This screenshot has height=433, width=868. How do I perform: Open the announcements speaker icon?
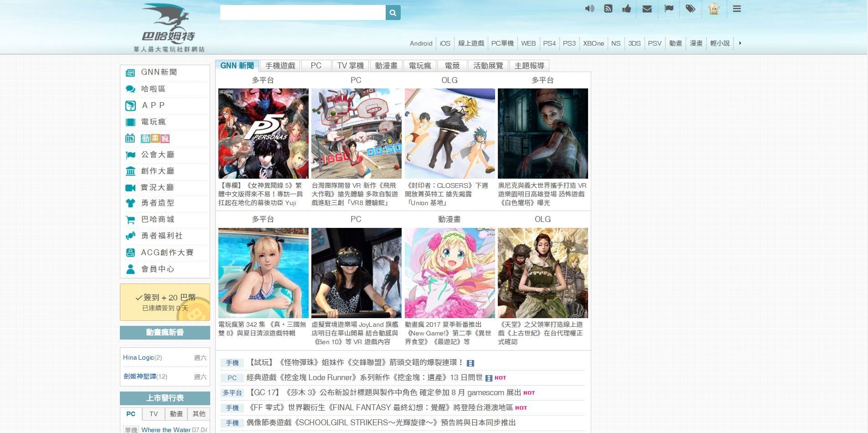pyautogui.click(x=589, y=9)
